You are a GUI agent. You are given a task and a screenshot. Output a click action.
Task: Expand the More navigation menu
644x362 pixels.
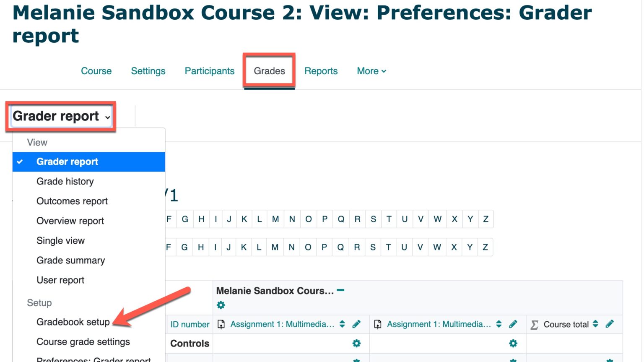[x=371, y=71]
